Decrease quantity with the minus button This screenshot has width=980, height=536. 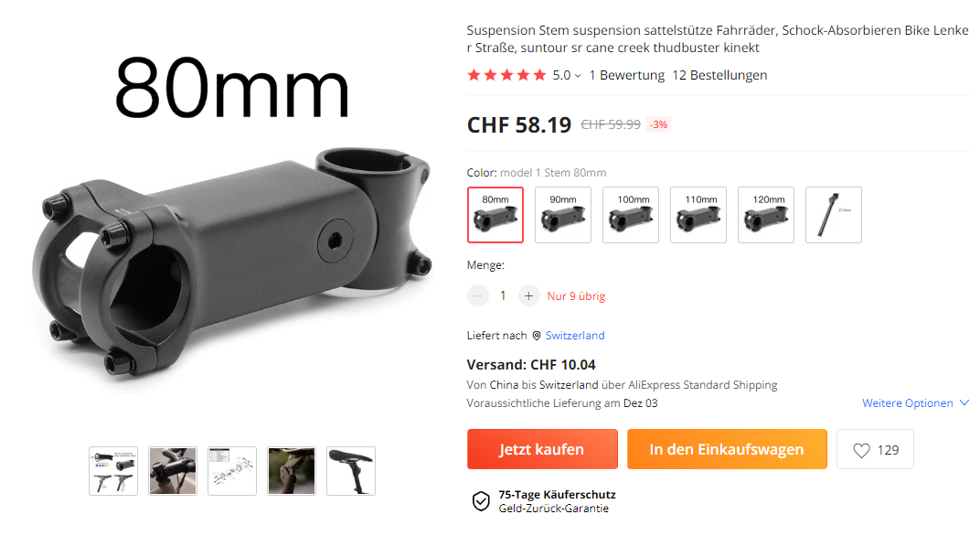(478, 295)
